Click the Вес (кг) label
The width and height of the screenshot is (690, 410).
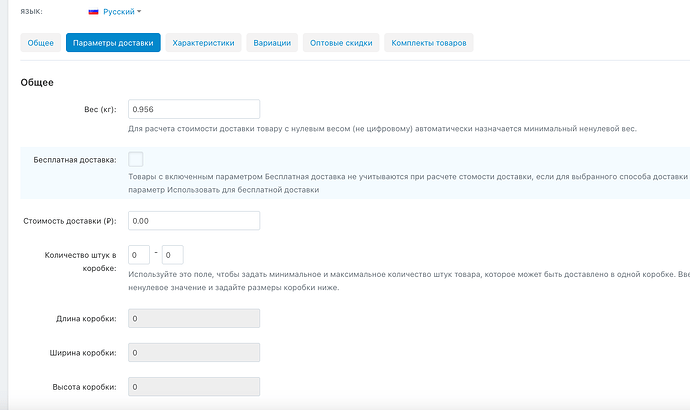click(x=101, y=111)
